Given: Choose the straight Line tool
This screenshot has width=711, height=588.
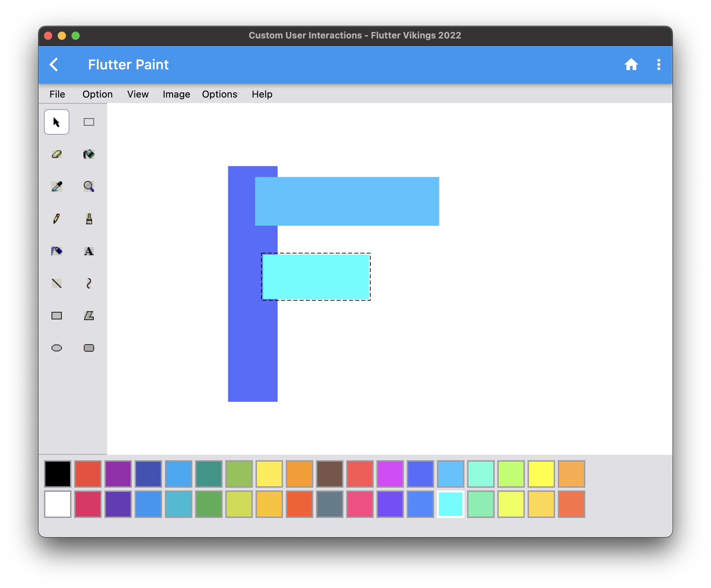Looking at the screenshot, I should point(57,283).
